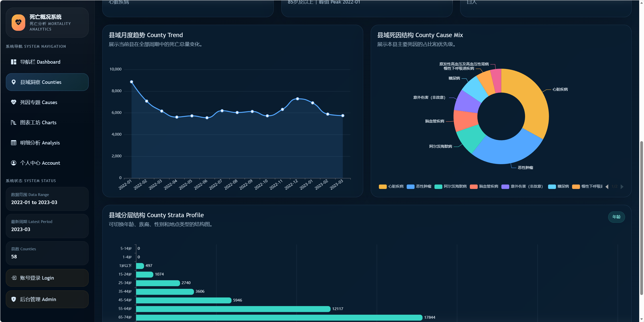Click the 2022-12 trend data point
This screenshot has height=322, width=644.
click(298, 99)
